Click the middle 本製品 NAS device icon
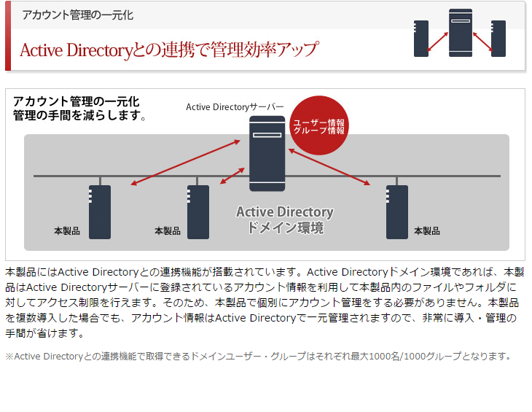 (x=197, y=211)
